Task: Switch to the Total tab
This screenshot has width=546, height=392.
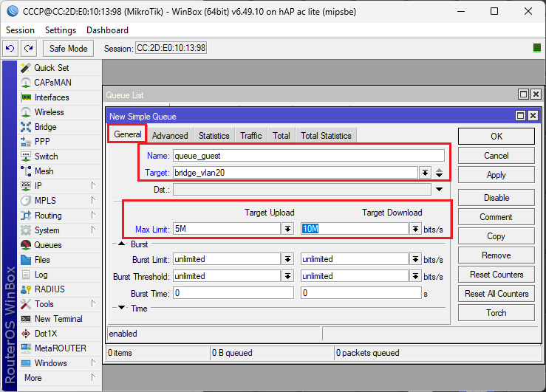Action: click(281, 136)
